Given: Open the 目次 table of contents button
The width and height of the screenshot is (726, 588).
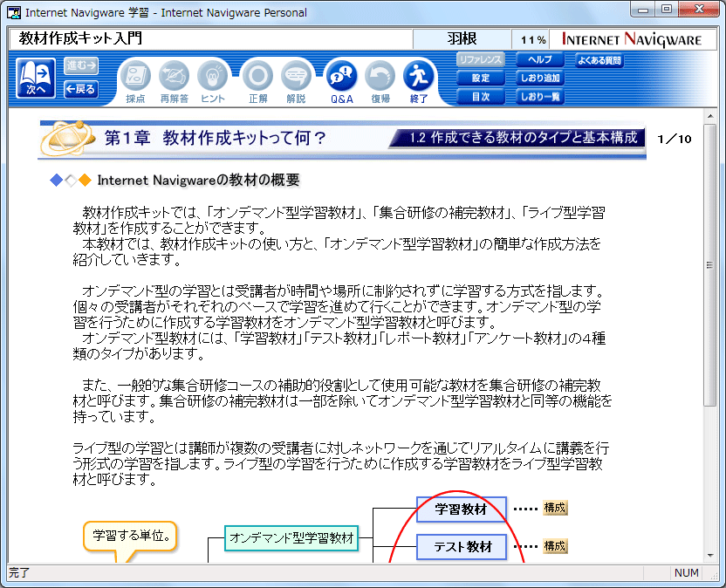Looking at the screenshot, I should coord(481,97).
